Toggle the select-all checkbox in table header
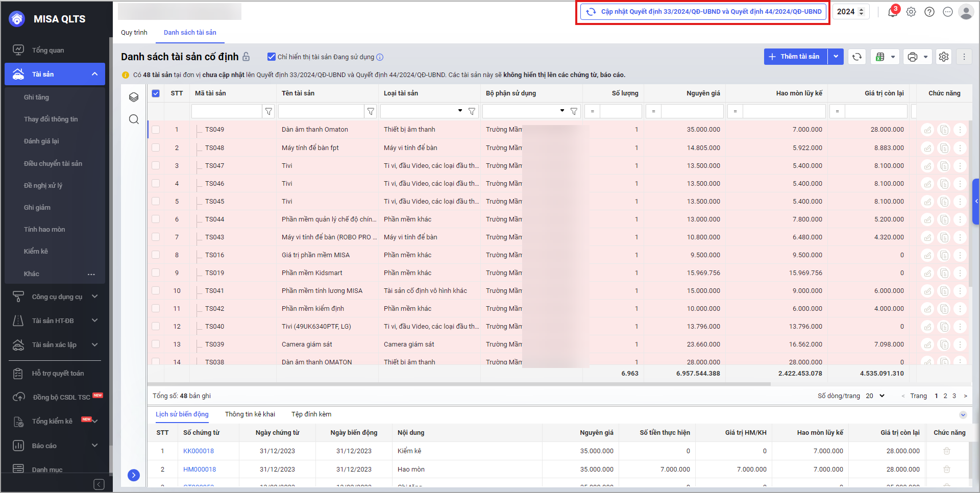This screenshot has height=493, width=980. coord(156,93)
